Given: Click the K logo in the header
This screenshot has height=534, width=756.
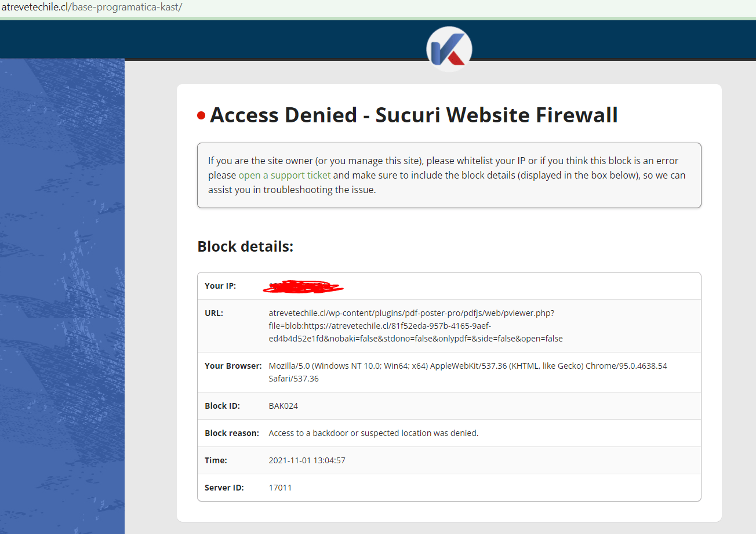Looking at the screenshot, I should 449,49.
